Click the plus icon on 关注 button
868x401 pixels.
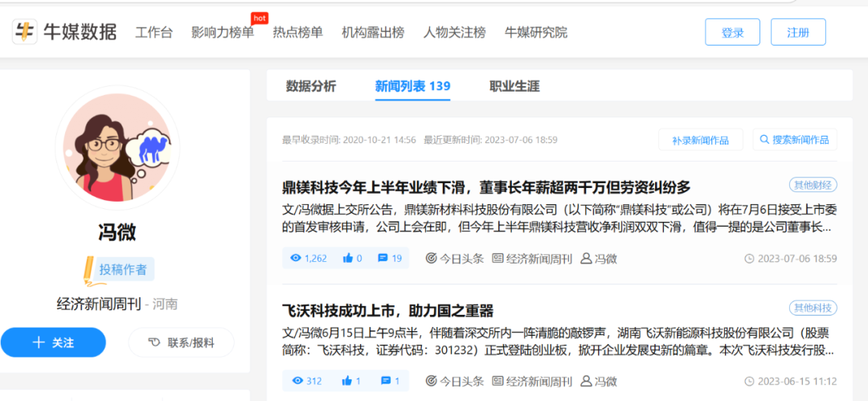[39, 342]
